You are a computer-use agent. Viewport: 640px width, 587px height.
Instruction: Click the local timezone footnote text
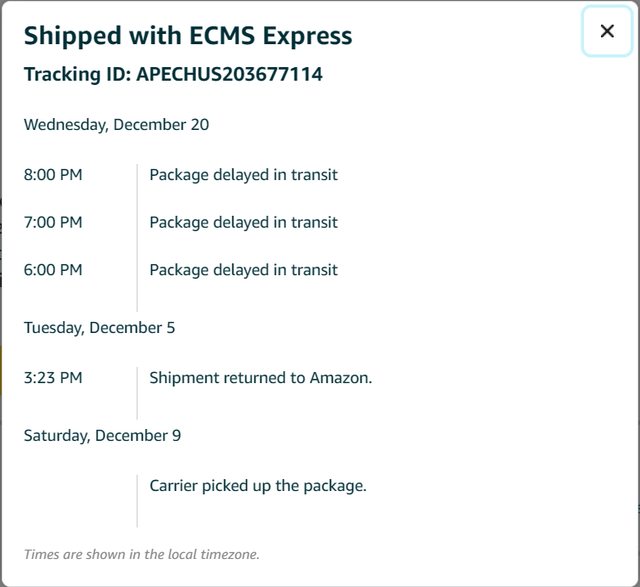point(141,554)
